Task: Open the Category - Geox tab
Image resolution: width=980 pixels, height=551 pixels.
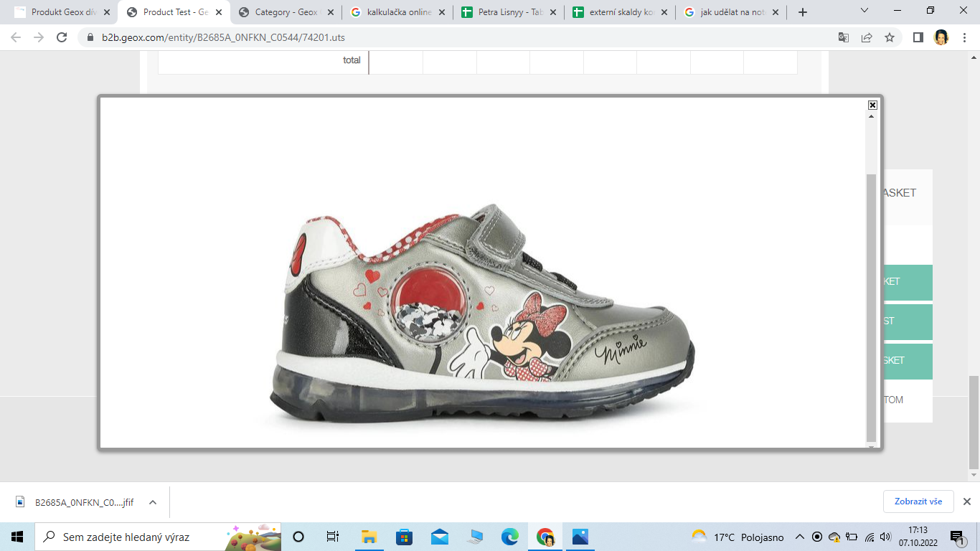Action: pyautogui.click(x=286, y=12)
